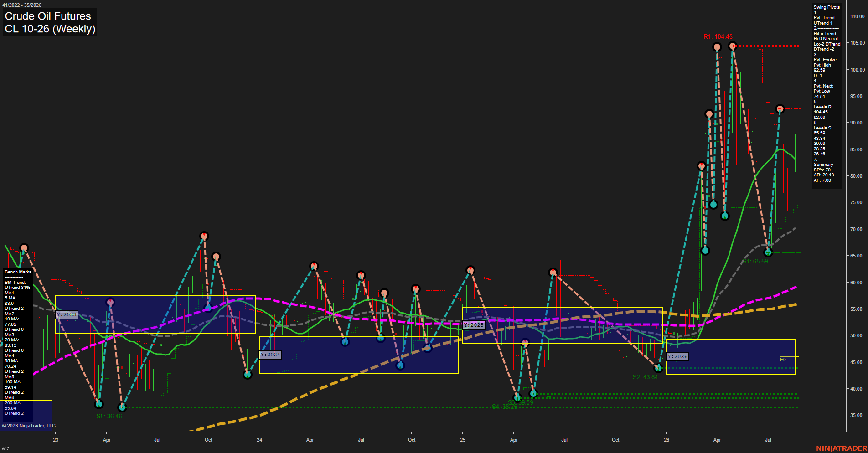
Task: Click 'BM Trend:' in Bench Marks panel
Action: [x=15, y=283]
